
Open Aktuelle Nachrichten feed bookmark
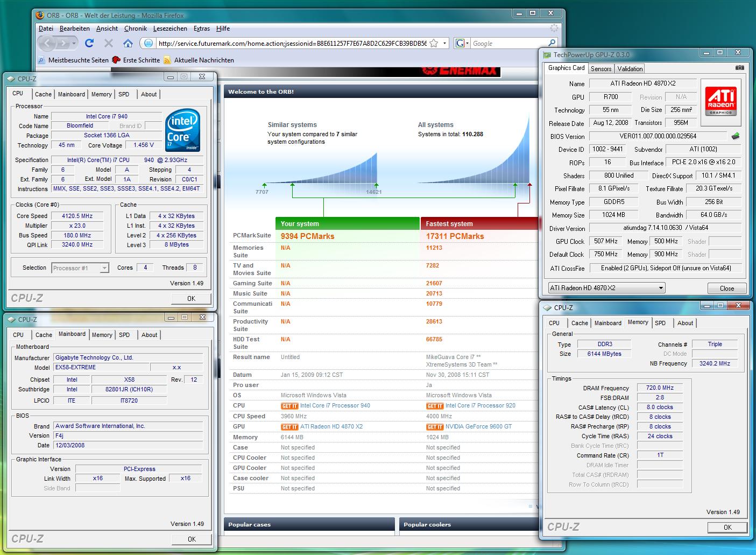point(199,60)
